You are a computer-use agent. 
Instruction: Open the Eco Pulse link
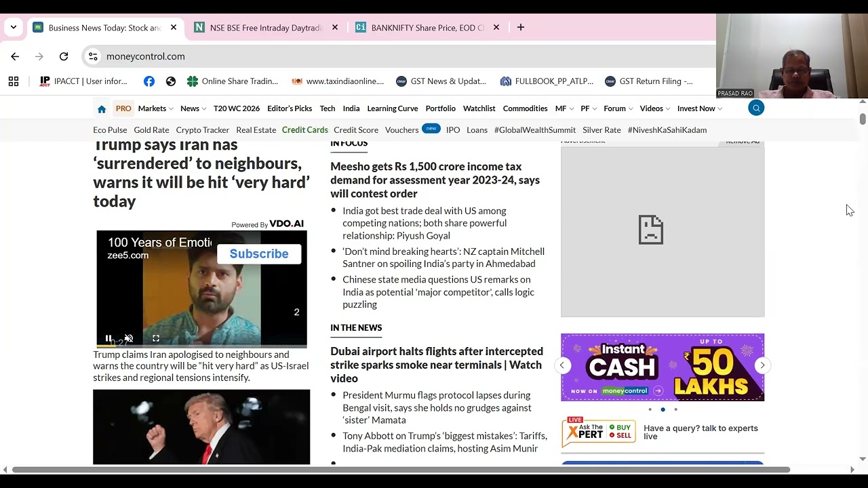coord(110,130)
